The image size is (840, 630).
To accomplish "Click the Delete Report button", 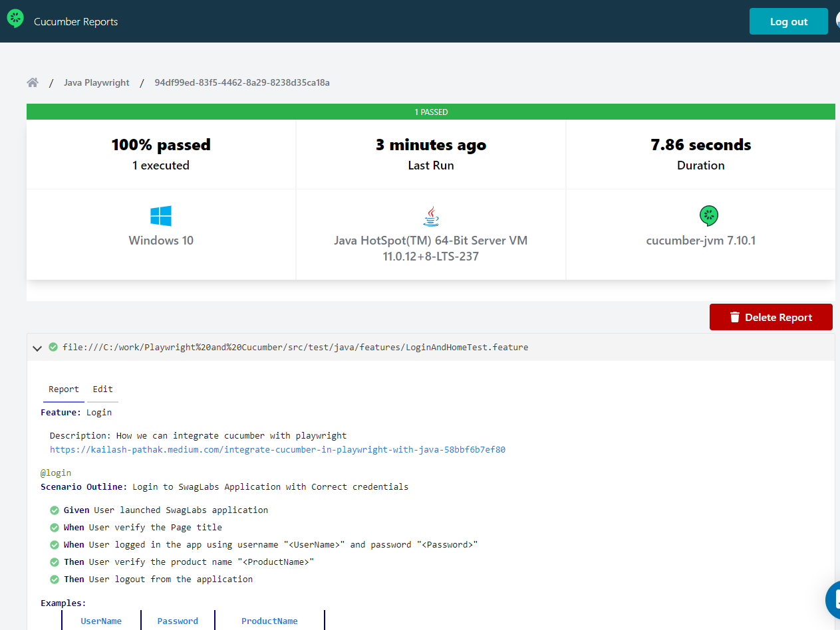I will click(x=771, y=317).
